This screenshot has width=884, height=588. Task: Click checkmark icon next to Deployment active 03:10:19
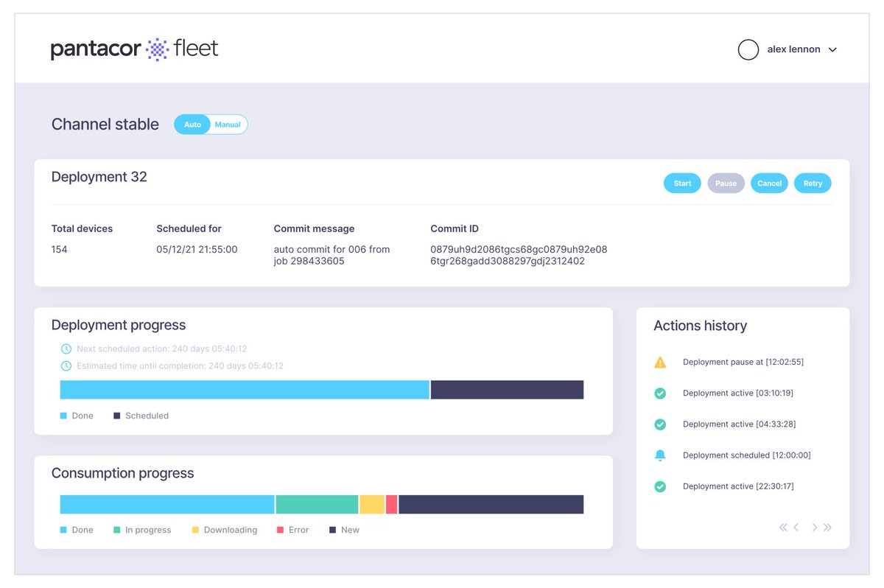660,393
